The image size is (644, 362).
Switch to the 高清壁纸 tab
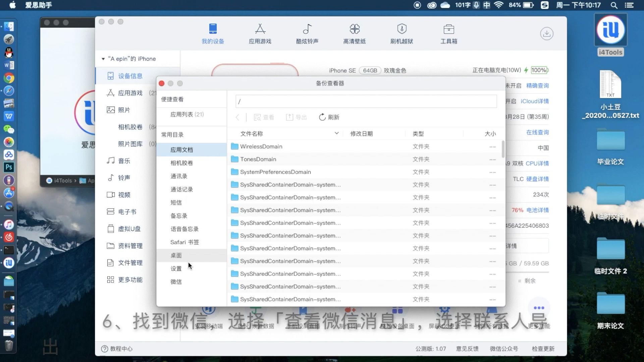pyautogui.click(x=355, y=34)
